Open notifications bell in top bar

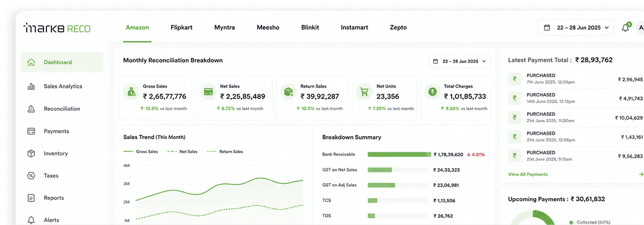point(625,27)
